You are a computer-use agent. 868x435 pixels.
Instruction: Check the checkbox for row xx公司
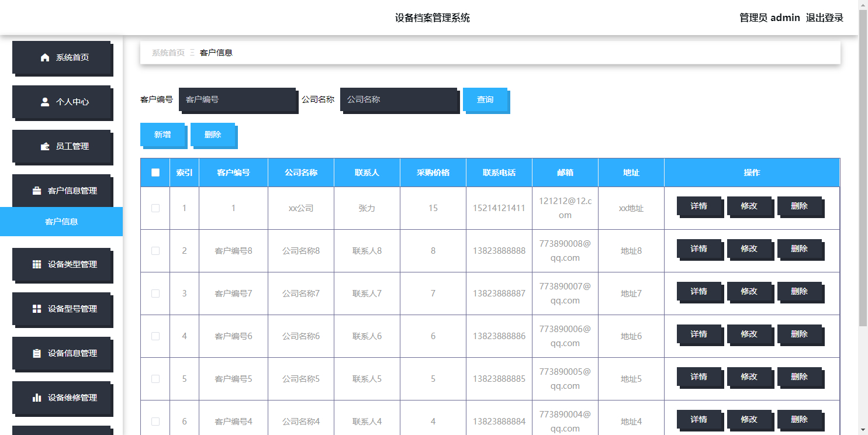point(155,208)
